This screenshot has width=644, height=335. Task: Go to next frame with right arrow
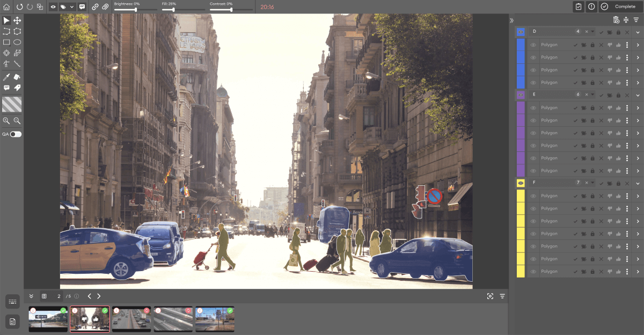(99, 296)
